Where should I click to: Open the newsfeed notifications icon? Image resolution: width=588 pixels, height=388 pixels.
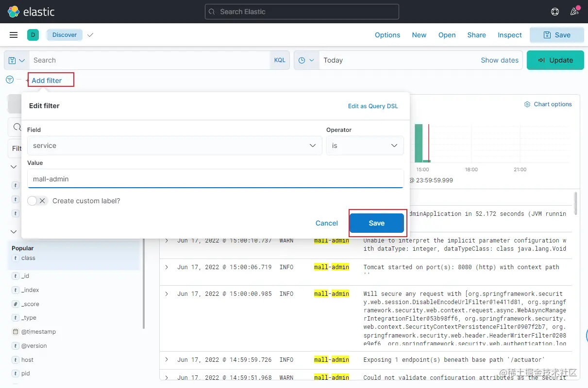pos(574,12)
